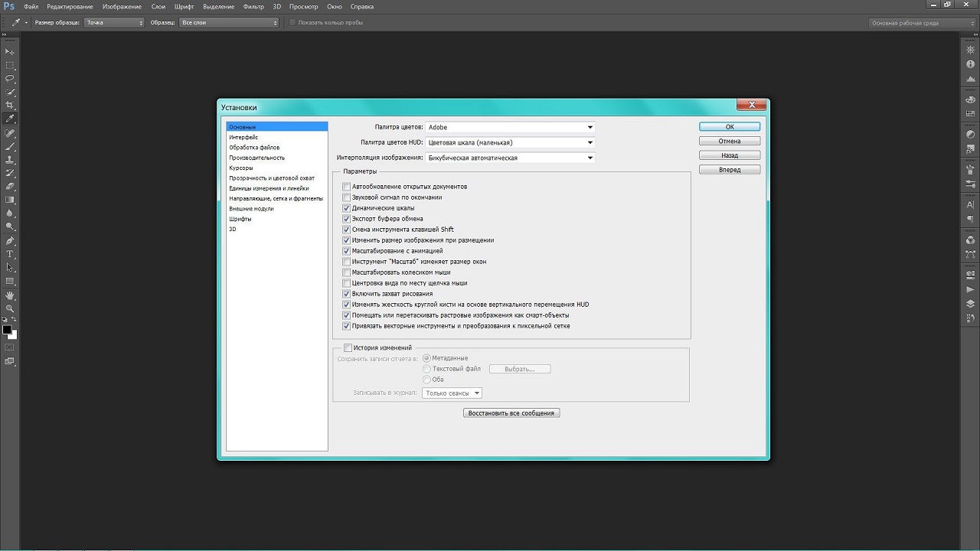The height and width of the screenshot is (551, 980).
Task: Uncheck Динамические шкалы option
Action: tap(347, 208)
